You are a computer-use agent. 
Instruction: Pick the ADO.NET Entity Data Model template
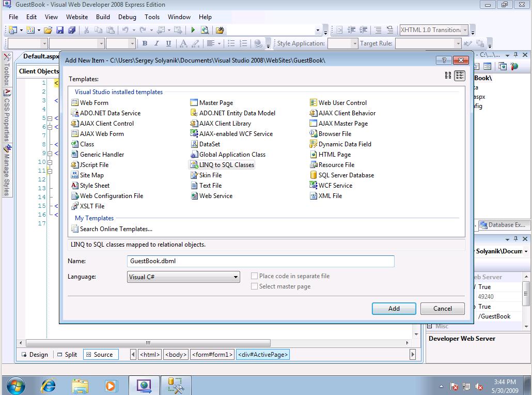tap(233, 113)
